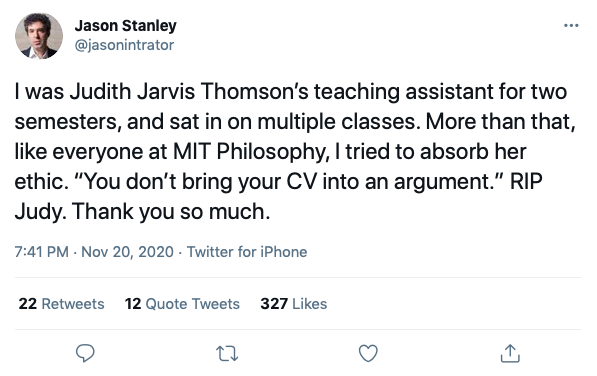
Task: Like the tweet with heart icon
Action: [368, 353]
